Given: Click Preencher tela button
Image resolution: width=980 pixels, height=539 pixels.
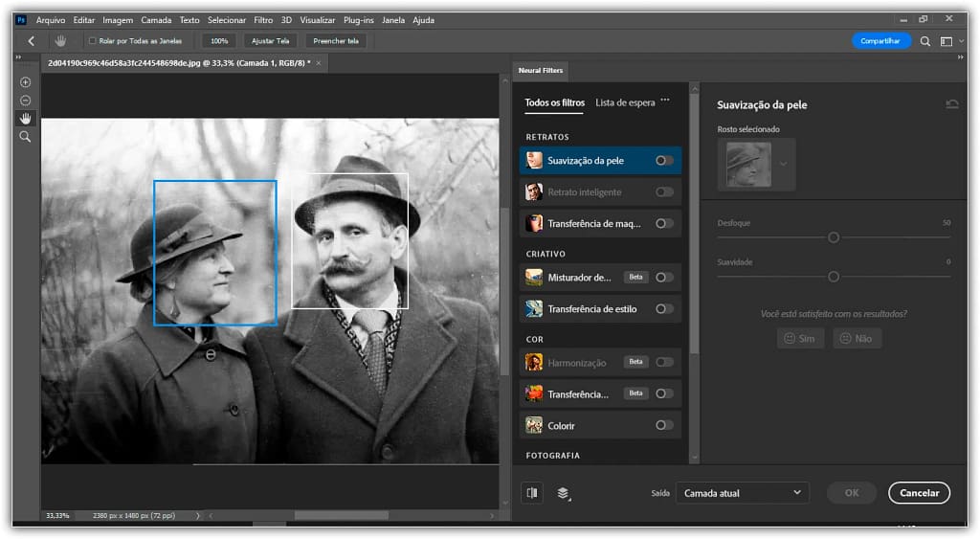Looking at the screenshot, I should tap(336, 41).
